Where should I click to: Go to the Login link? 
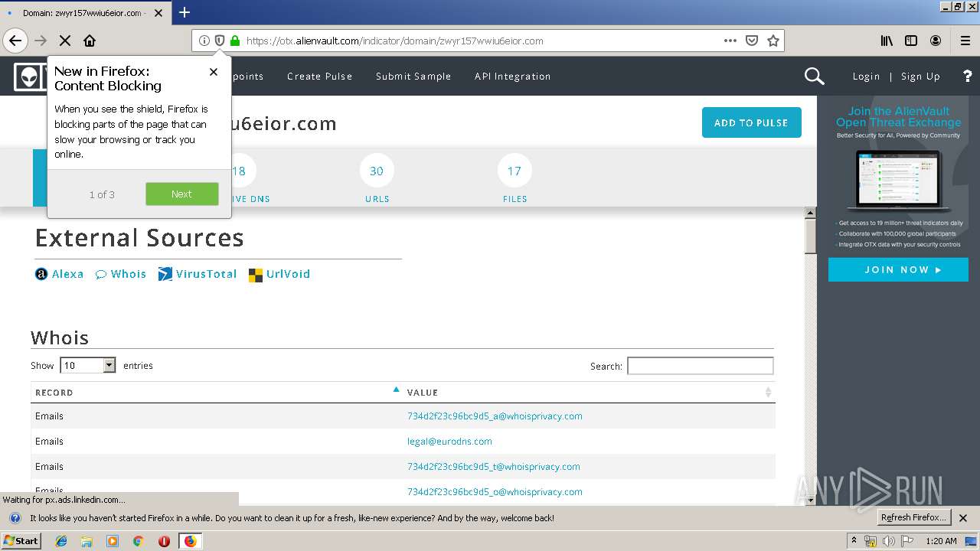(866, 76)
